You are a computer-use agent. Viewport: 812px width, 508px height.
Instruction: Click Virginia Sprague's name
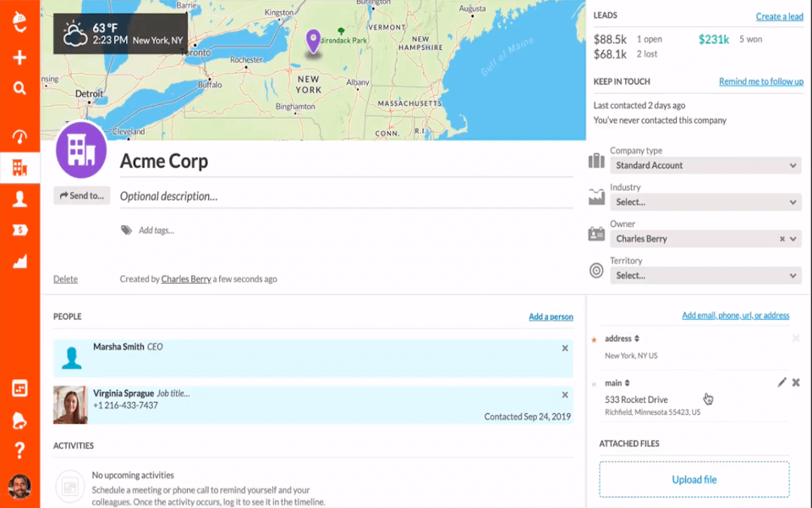tap(123, 394)
